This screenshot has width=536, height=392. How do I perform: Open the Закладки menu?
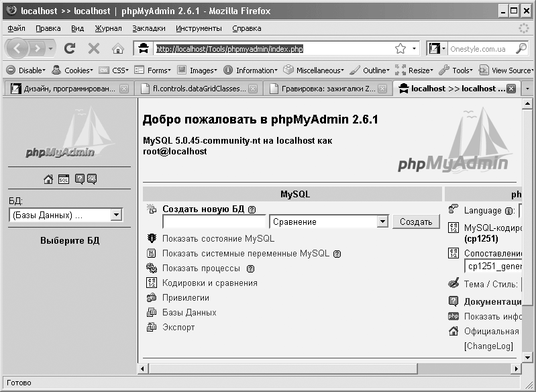[x=149, y=28]
